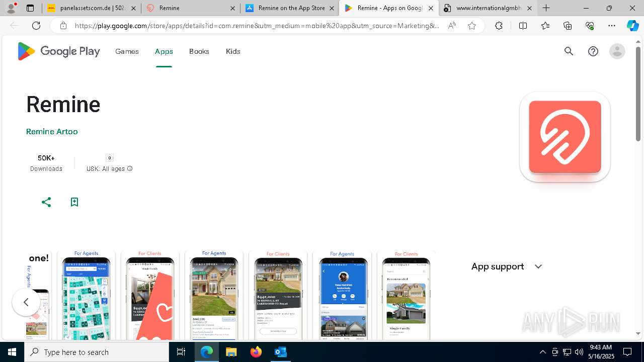Image resolution: width=644 pixels, height=362 pixels.
Task: Open browser Collections
Action: tap(568, 26)
